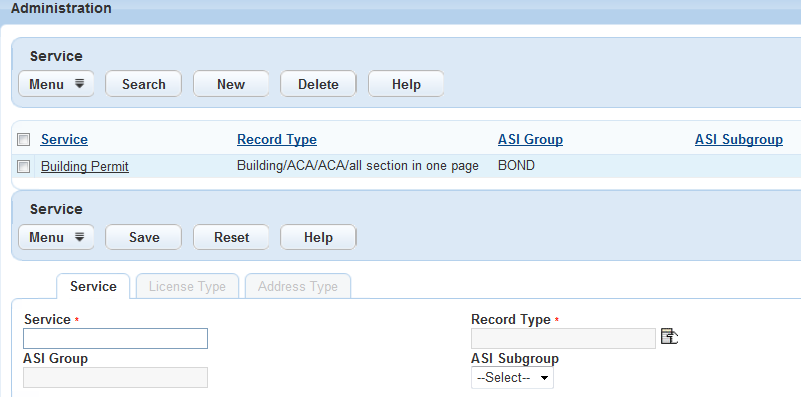Open the lower Service Menu dropdown

(x=56, y=237)
